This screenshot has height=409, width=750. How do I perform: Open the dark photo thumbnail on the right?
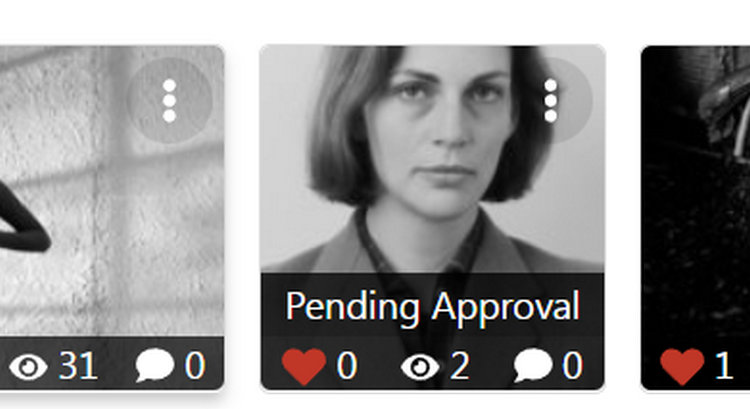click(695, 191)
